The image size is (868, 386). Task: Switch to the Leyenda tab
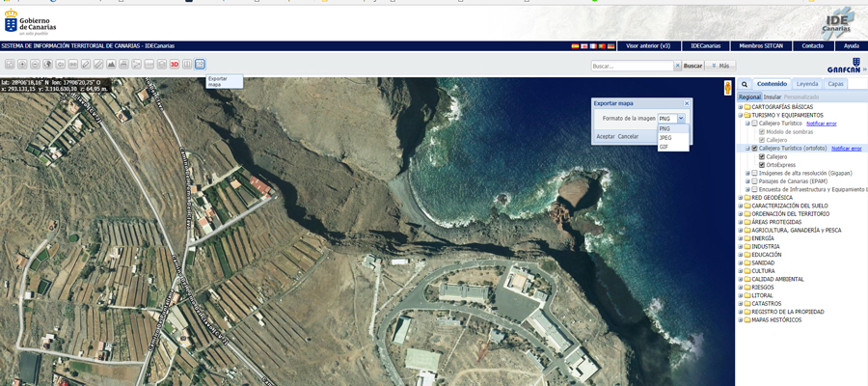[807, 84]
